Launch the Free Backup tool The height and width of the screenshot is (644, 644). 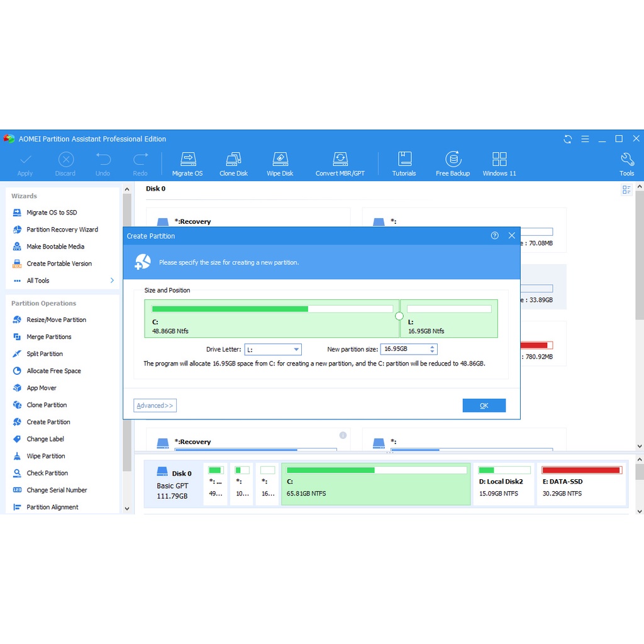[x=453, y=164]
